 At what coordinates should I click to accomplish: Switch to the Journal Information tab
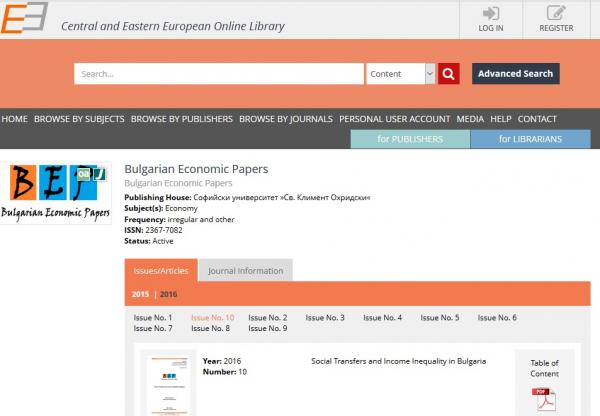(x=246, y=271)
